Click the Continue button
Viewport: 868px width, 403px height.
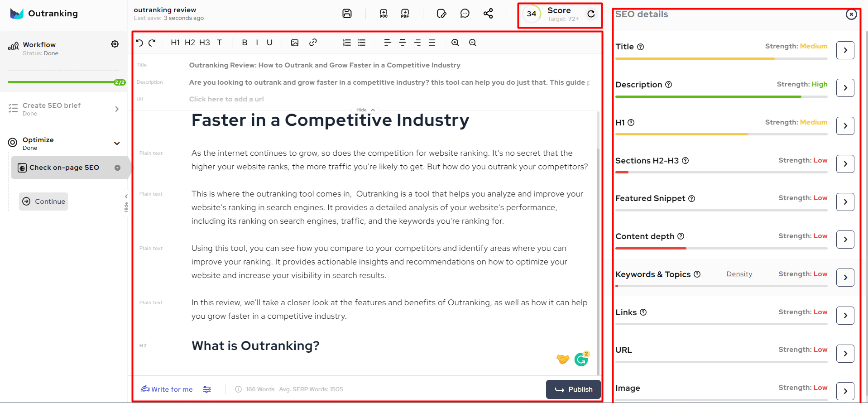[43, 201]
